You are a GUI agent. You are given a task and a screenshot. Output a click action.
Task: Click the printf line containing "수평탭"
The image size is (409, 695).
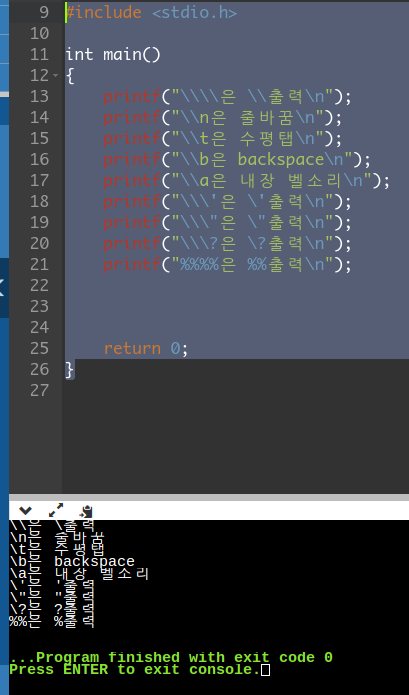point(222,139)
